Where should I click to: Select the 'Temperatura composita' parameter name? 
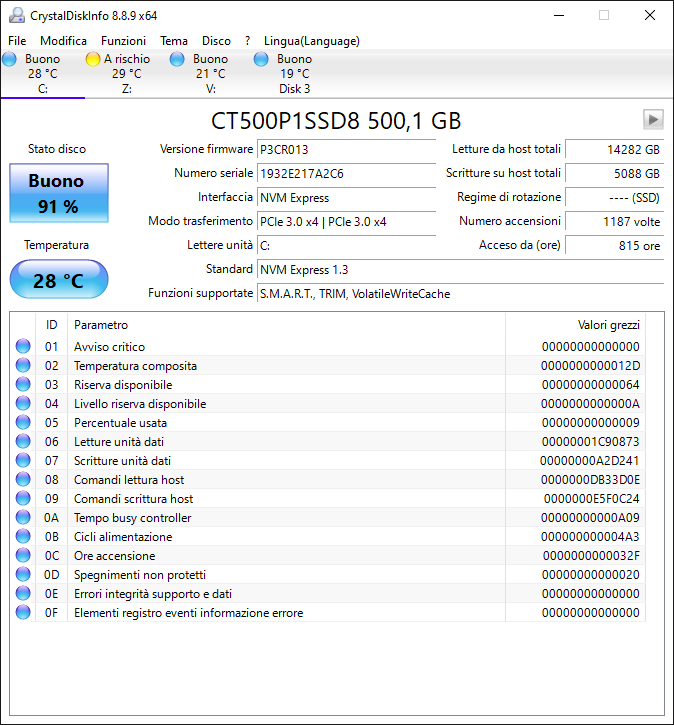[x=135, y=366]
